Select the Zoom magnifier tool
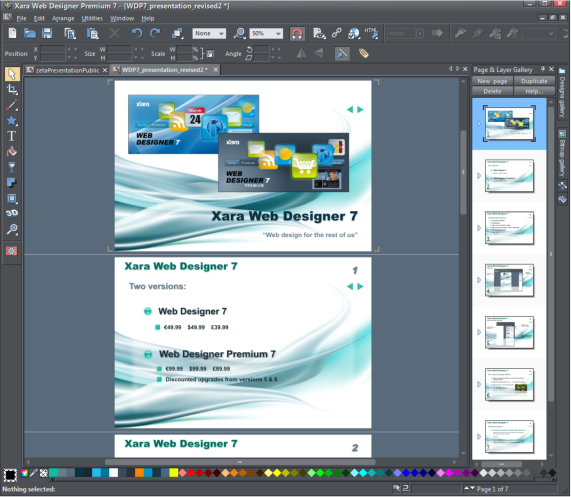The image size is (571, 497). (12, 229)
